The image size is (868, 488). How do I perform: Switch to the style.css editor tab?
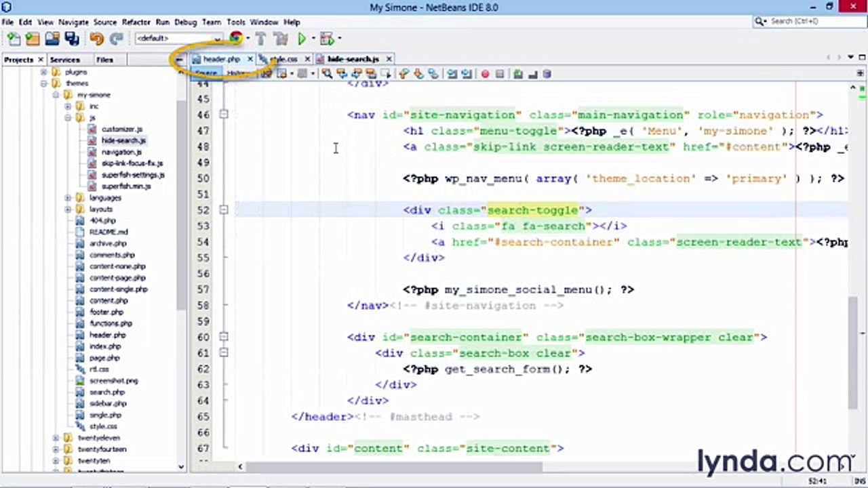tap(283, 59)
